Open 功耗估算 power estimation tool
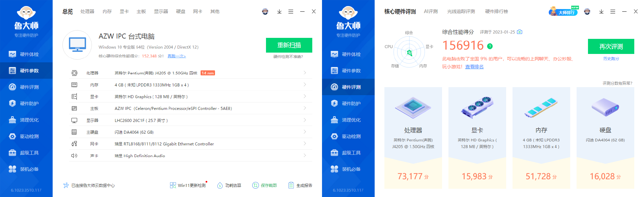Viewport: 644px width, 197px height. (x=229, y=185)
